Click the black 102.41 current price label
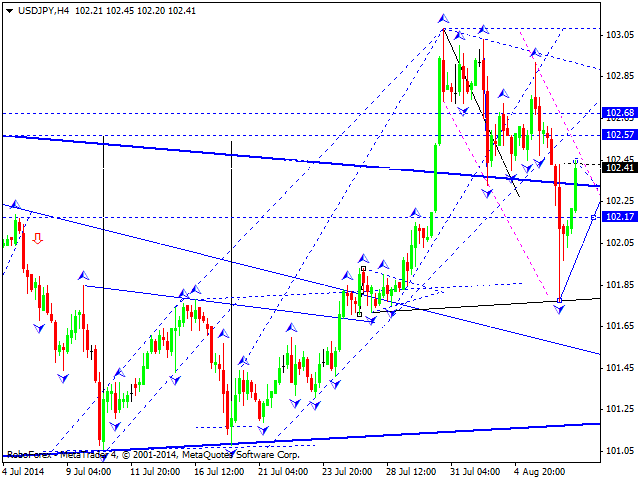 coord(620,167)
